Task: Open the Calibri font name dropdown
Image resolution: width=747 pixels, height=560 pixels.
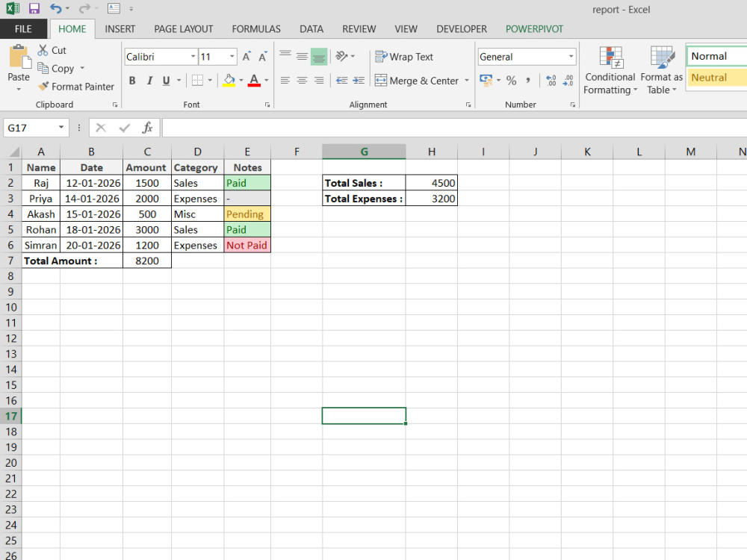Action: [193, 57]
